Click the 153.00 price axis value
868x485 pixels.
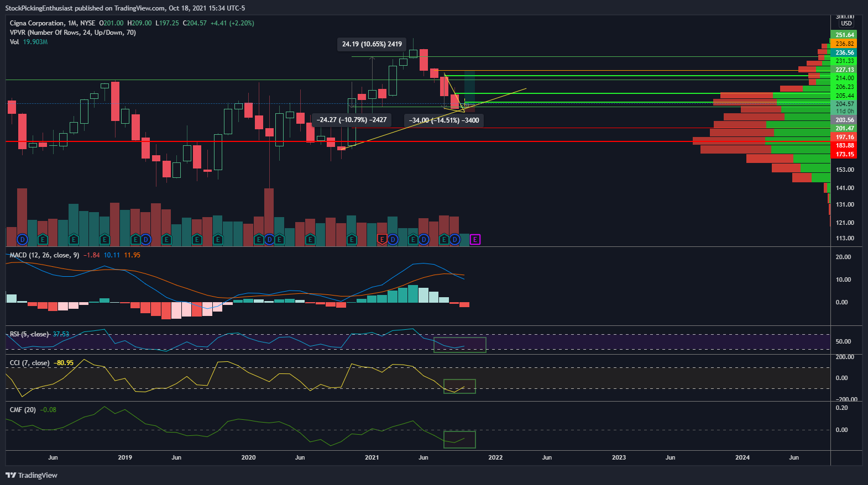point(845,170)
